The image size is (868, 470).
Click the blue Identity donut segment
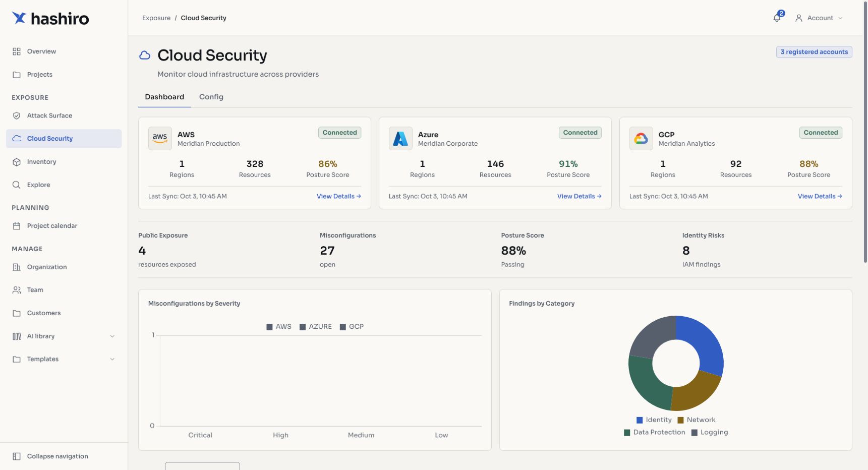point(704,343)
